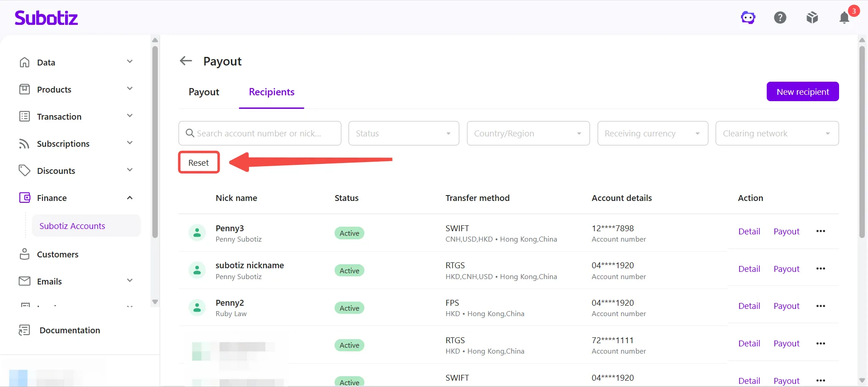
Task: Open the Receiving currency dropdown
Action: tap(653, 133)
